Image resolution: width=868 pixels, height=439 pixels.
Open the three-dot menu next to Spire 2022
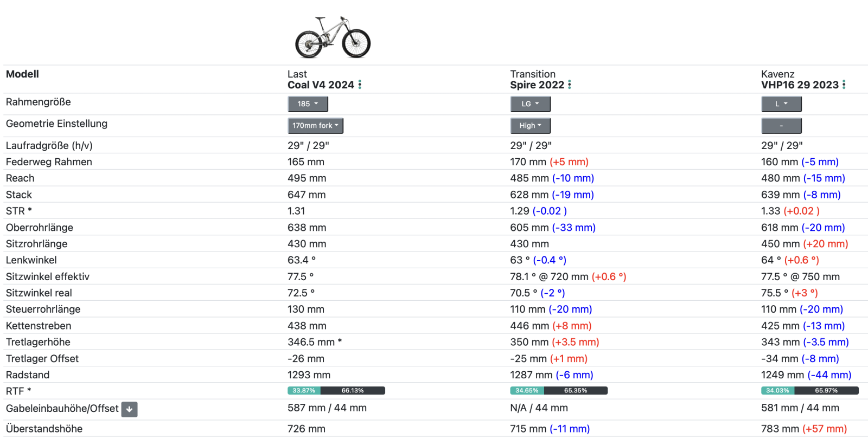(570, 85)
